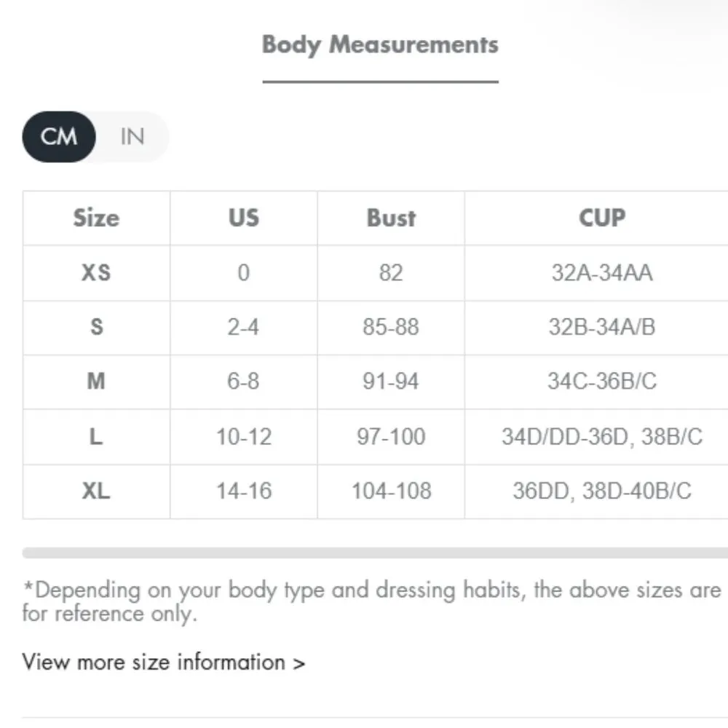Open View more size information link
This screenshot has height=728, width=728.
click(x=164, y=662)
